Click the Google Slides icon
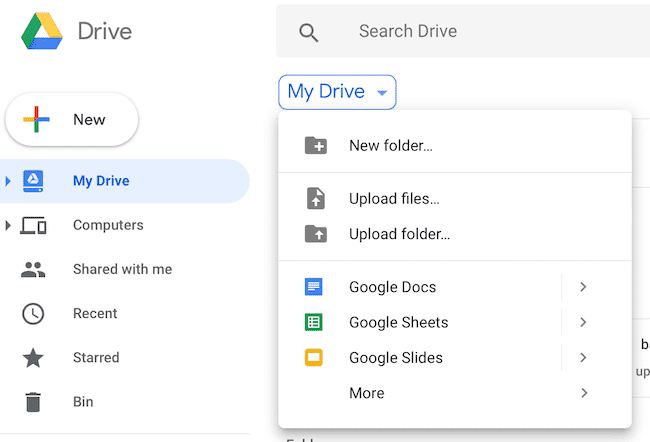Image resolution: width=650 pixels, height=442 pixels. point(314,357)
